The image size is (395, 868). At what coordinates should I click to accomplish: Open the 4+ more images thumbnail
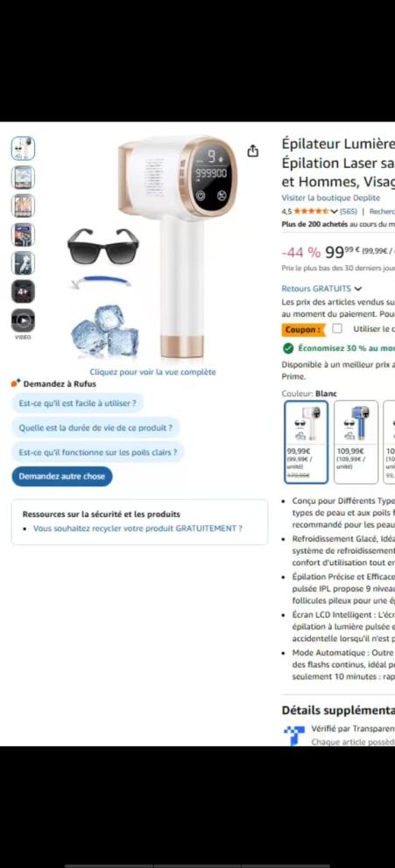[23, 291]
